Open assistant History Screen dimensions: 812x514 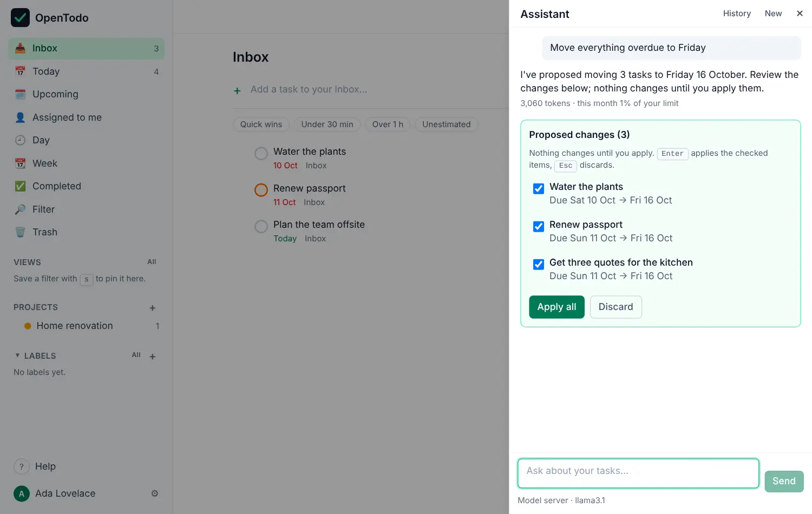737,14
